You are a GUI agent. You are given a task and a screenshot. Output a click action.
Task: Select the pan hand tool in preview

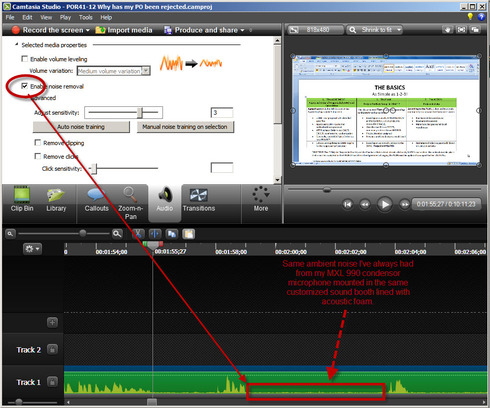click(x=447, y=30)
